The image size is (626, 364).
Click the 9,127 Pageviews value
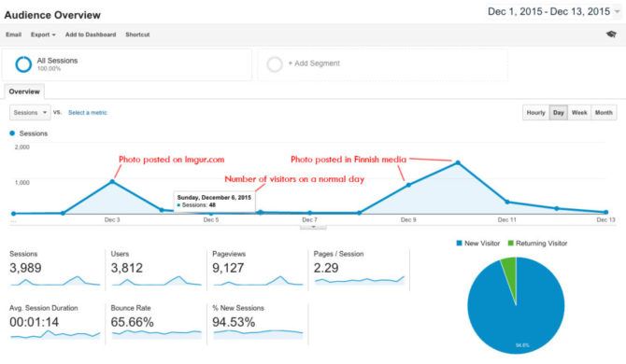[228, 268]
